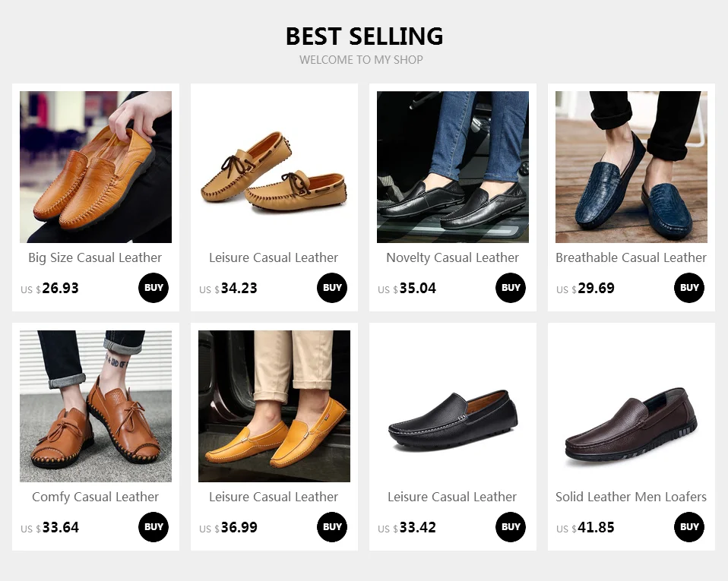
Task: View the brown bow-tie loafers photo
Action: [x=96, y=406]
